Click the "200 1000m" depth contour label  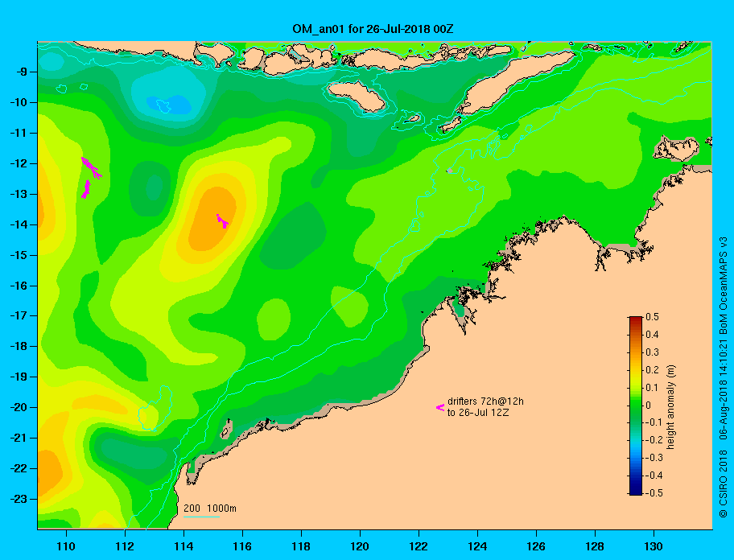210,508
